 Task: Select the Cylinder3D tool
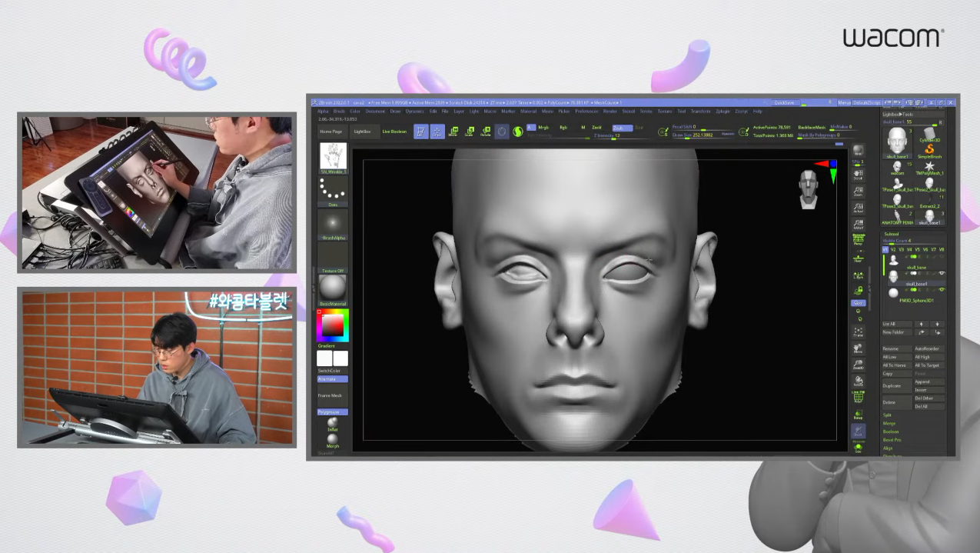point(929,134)
